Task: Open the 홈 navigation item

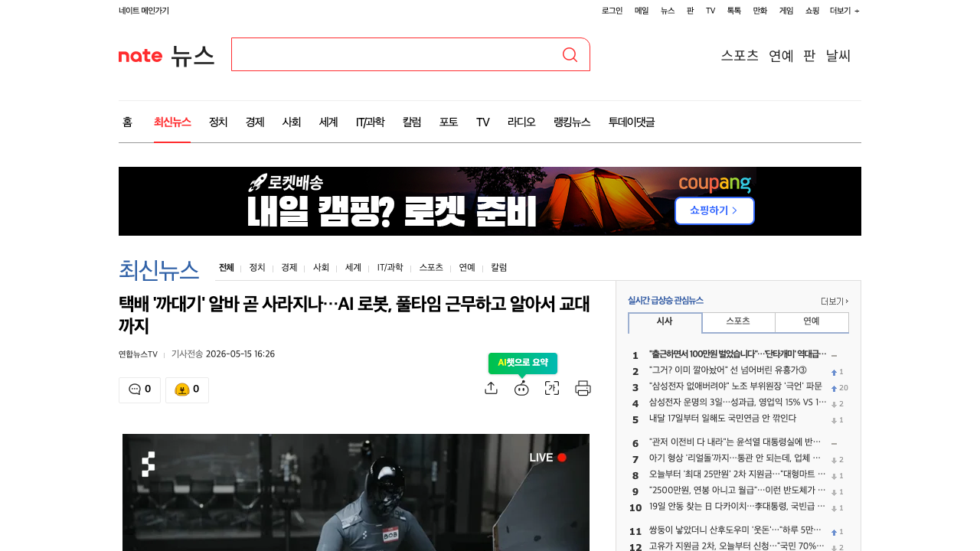Action: point(127,122)
